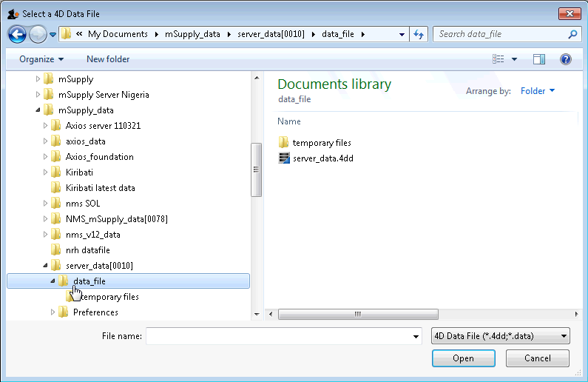Click New folder in the toolbar

tap(108, 59)
